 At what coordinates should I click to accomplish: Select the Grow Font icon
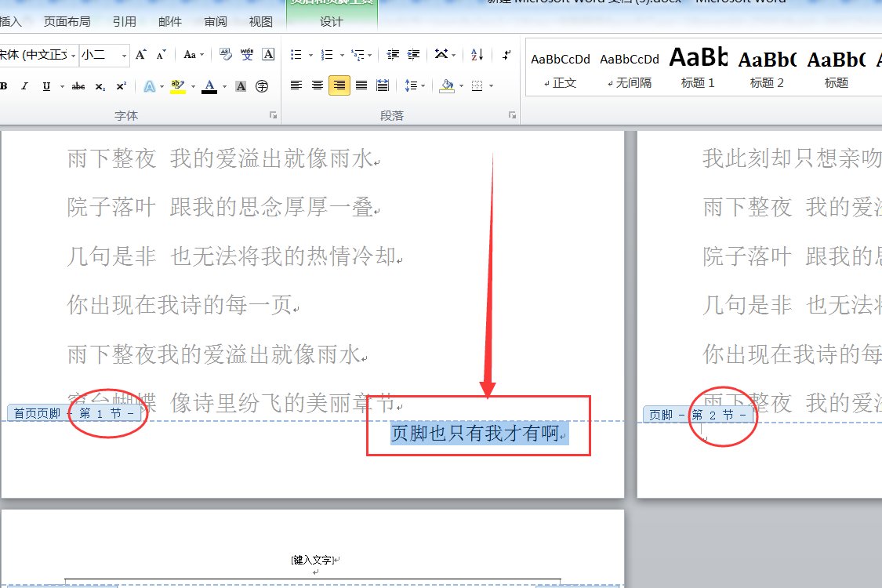140,53
